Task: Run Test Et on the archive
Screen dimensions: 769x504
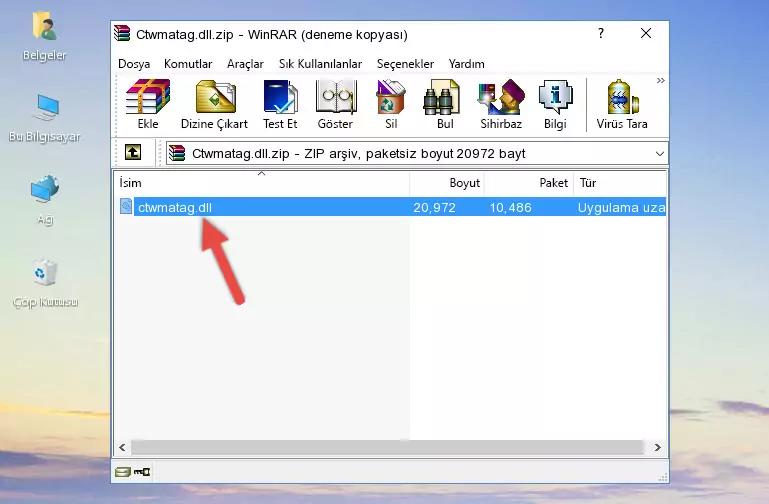Action: [280, 104]
